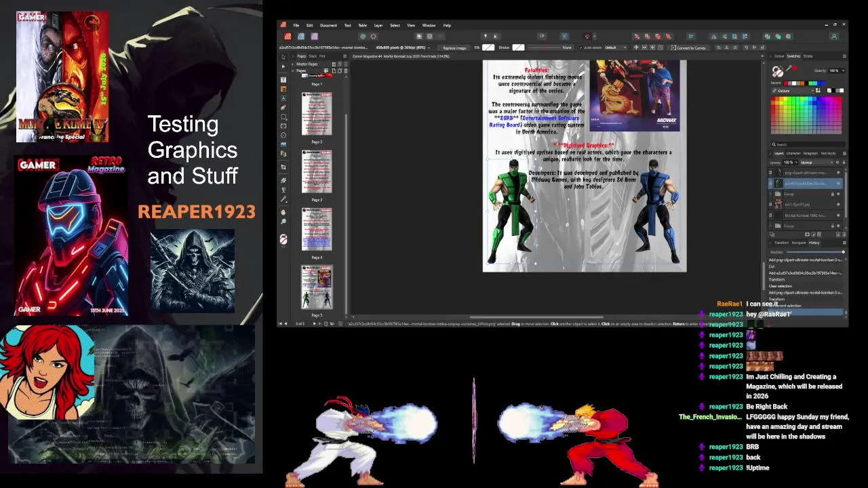This screenshot has height=488, width=868.
Task: Switch to the Photo persona icon
Action: pos(314,36)
